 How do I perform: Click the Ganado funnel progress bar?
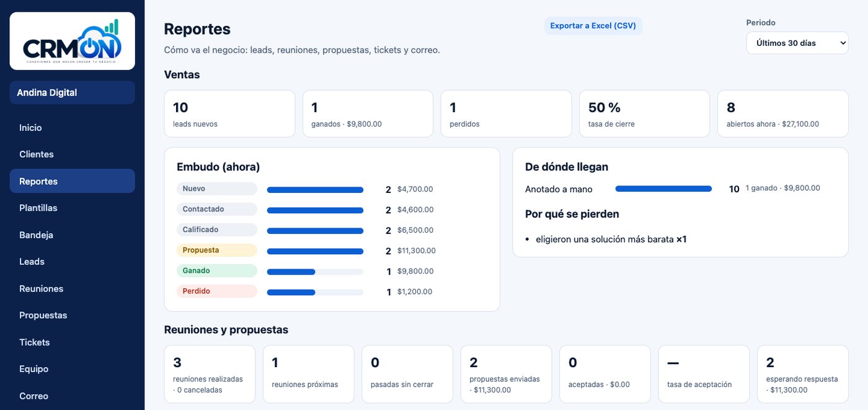pyautogui.click(x=315, y=272)
